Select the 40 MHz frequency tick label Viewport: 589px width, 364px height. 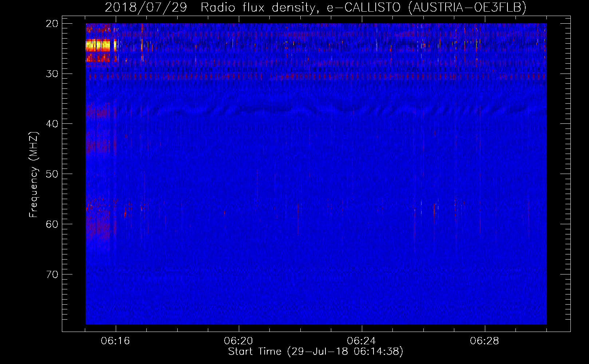(x=52, y=124)
